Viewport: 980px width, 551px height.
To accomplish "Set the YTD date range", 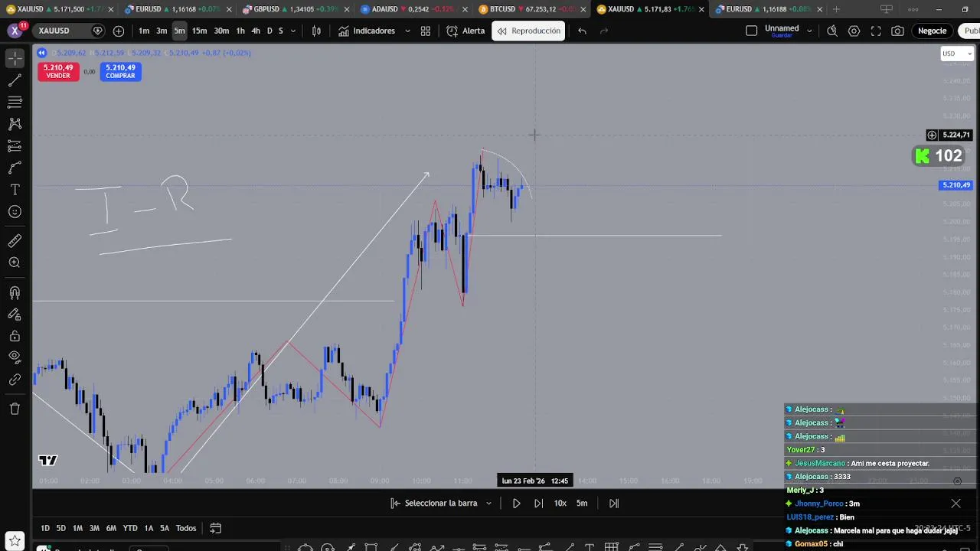I will 130,528.
